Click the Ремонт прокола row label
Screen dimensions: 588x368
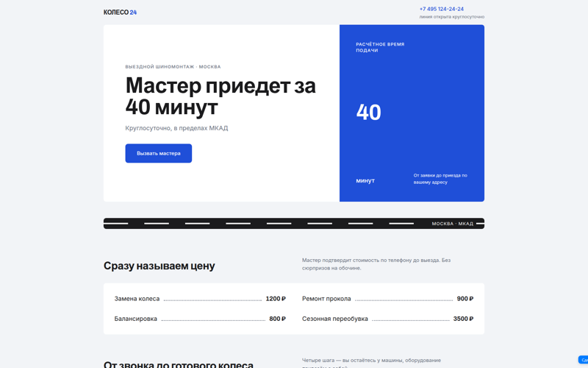326,299
